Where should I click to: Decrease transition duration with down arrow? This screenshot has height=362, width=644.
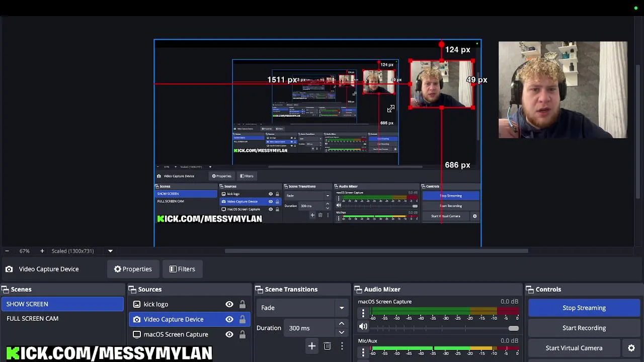342,332
